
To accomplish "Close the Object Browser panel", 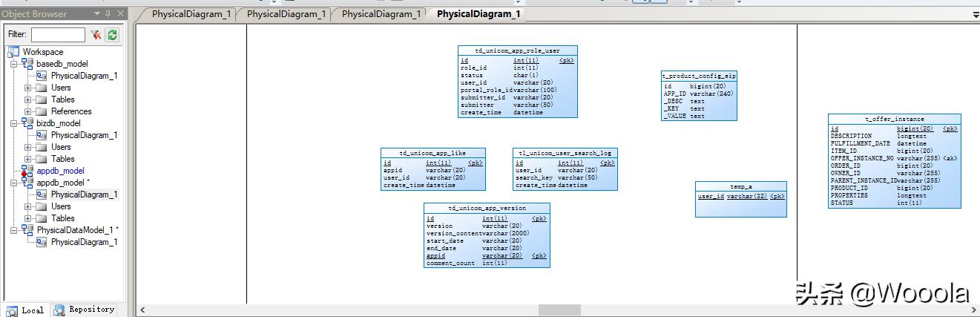I will (119, 13).
